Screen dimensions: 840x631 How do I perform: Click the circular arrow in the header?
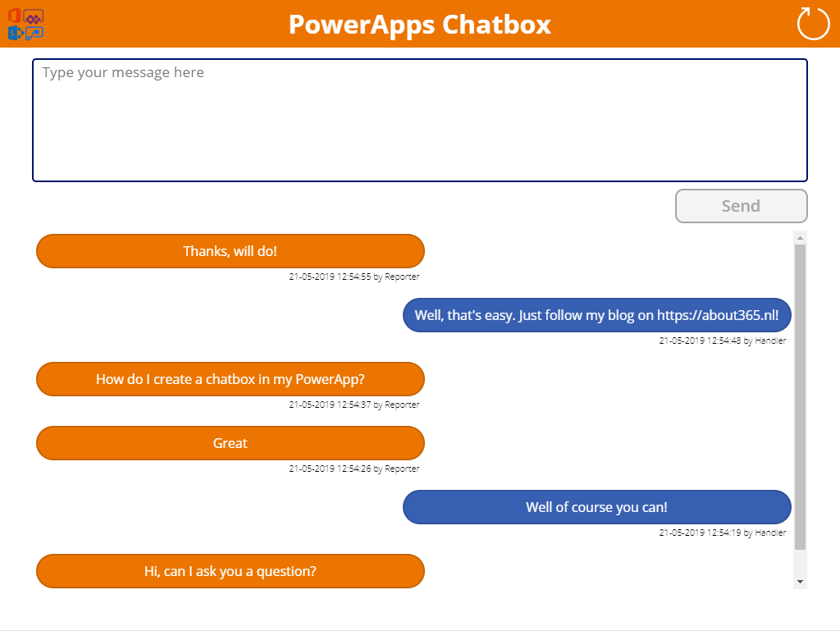tap(812, 24)
